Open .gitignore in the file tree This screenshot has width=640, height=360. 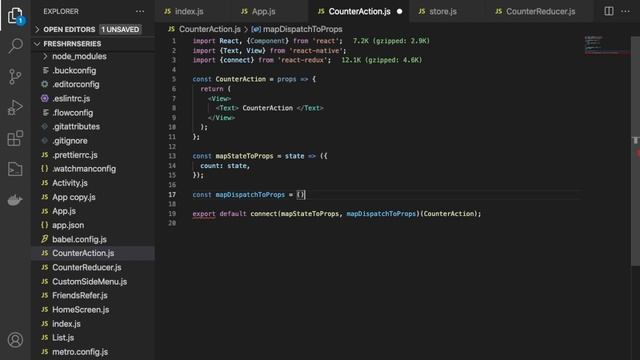click(x=70, y=141)
